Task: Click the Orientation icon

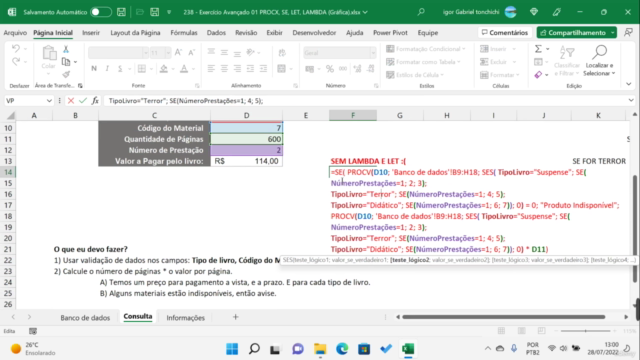Action: coord(251,52)
